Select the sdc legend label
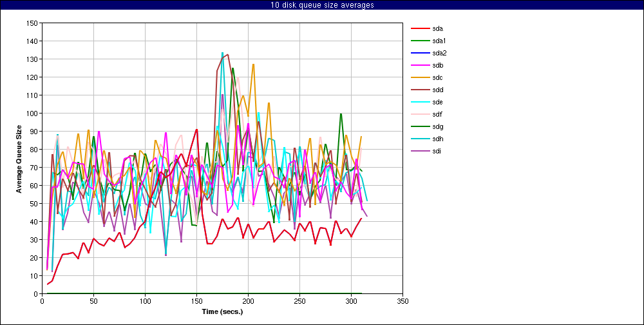This screenshot has height=325, width=644. (x=438, y=78)
